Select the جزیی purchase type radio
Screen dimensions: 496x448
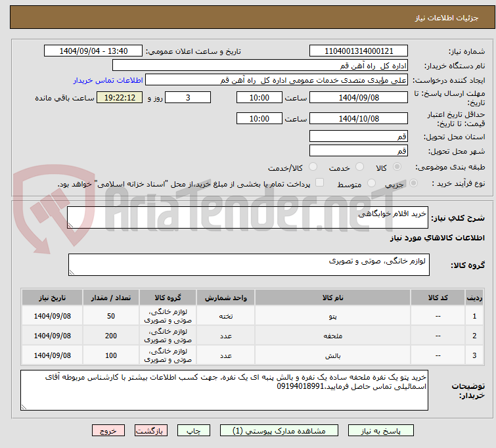point(413,183)
